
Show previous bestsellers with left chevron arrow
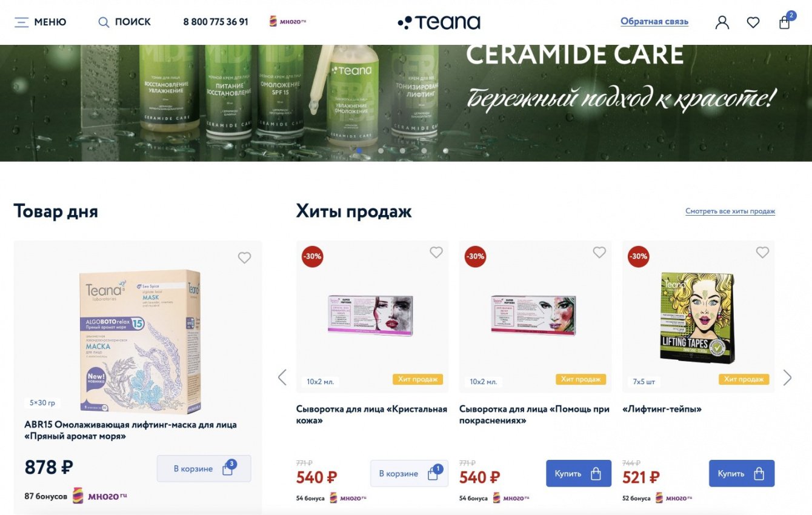click(282, 377)
